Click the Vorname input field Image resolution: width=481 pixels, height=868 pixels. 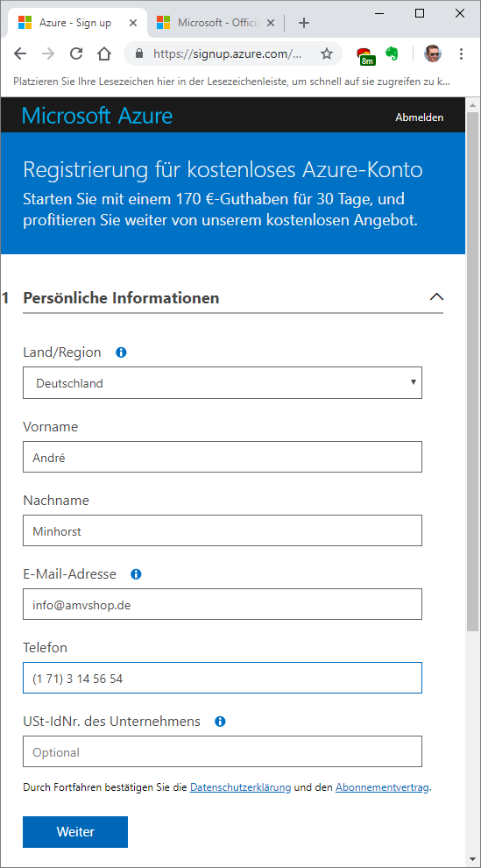(223, 457)
